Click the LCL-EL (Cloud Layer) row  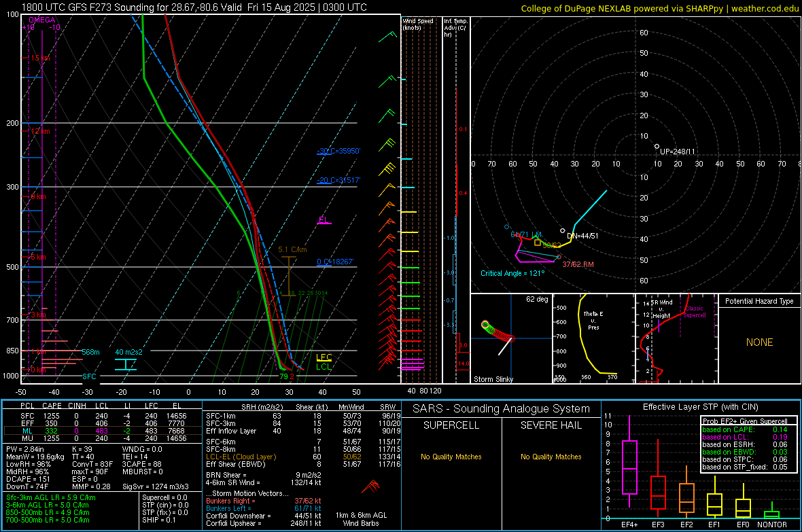[303, 457]
